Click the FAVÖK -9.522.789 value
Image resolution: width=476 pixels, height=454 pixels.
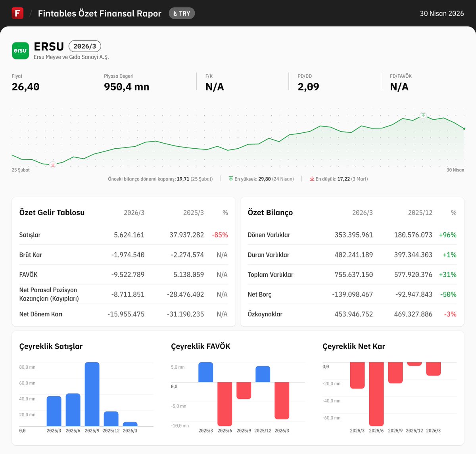pos(128,274)
